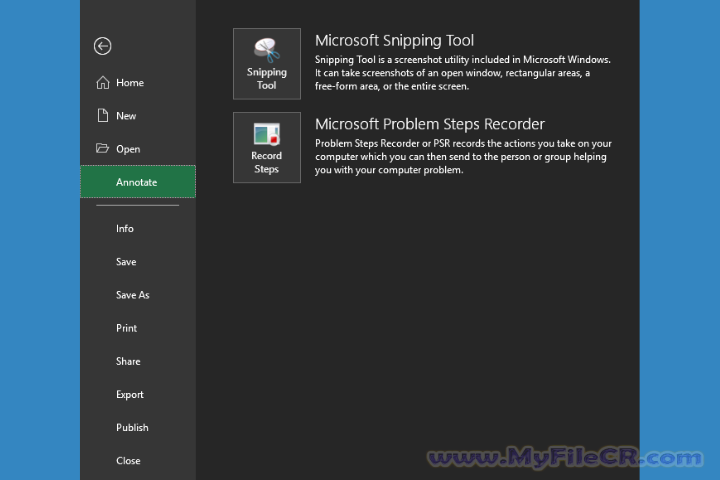Choose Close in the sidebar
Screen dimensions: 720x480
point(128,461)
